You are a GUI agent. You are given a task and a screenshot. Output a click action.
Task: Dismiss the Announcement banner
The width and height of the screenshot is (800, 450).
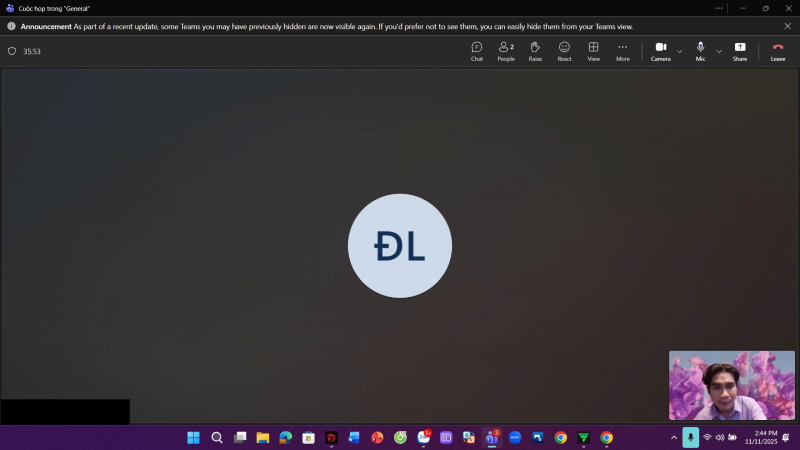coord(787,26)
